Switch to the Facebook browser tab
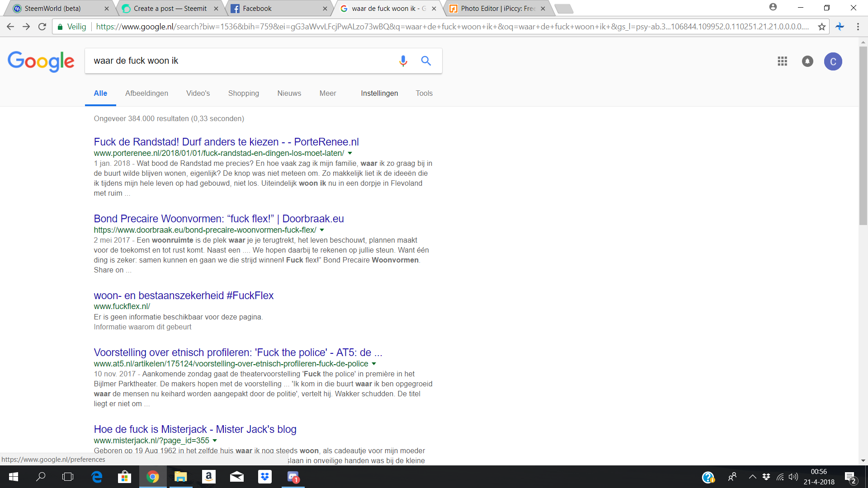Image resolution: width=868 pixels, height=488 pixels. [x=278, y=8]
